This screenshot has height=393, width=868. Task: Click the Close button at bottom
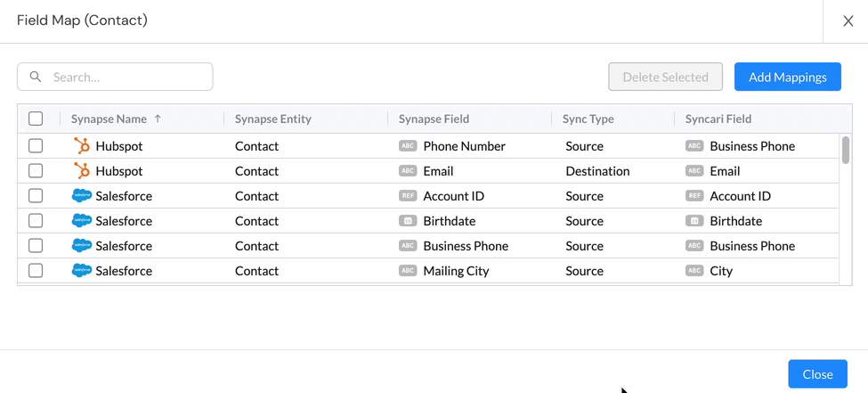[x=817, y=374]
